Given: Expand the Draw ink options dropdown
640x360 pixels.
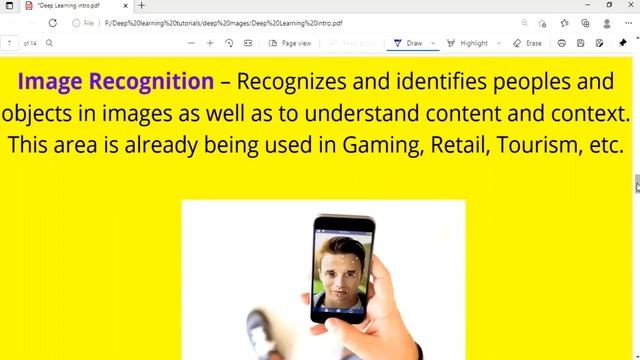Looking at the screenshot, I should 433,43.
